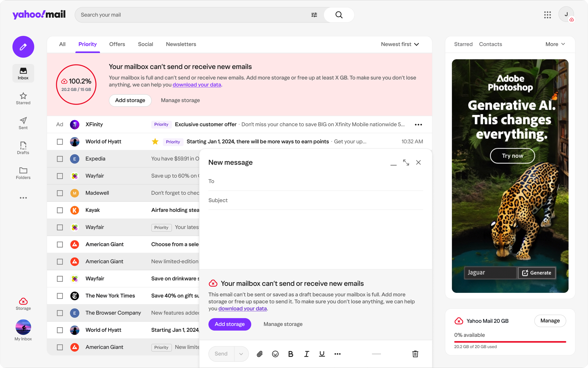Image resolution: width=588 pixels, height=368 pixels.
Task: Click Manage button in Yahoo Mail 20 GB card
Action: click(550, 321)
